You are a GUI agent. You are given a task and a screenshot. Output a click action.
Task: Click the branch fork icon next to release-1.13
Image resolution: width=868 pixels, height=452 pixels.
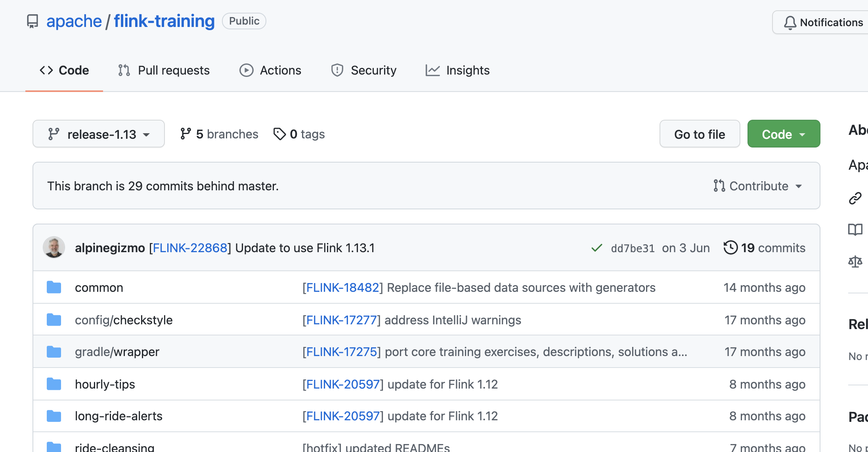click(x=54, y=134)
